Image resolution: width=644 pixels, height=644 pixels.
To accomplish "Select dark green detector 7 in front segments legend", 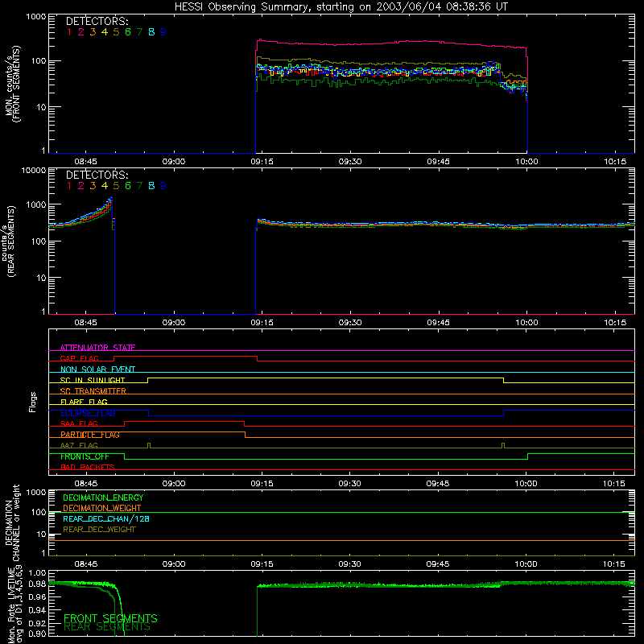I will pyautogui.click(x=139, y=32).
